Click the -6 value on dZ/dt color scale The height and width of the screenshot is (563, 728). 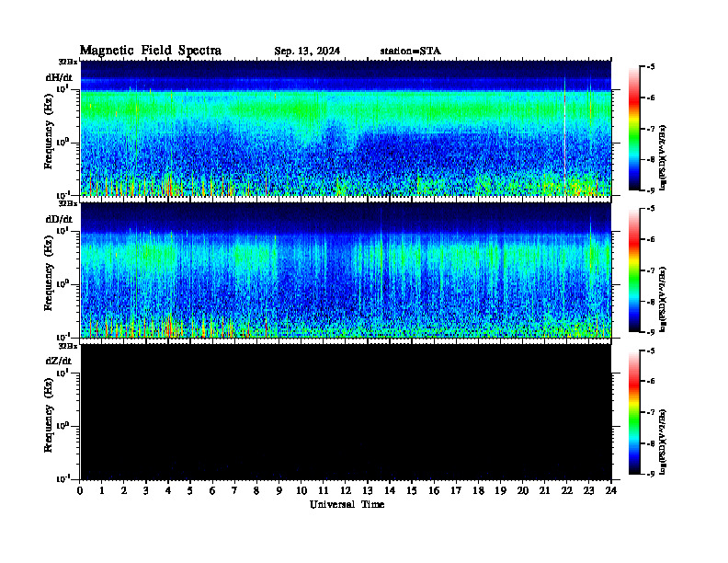click(x=651, y=382)
